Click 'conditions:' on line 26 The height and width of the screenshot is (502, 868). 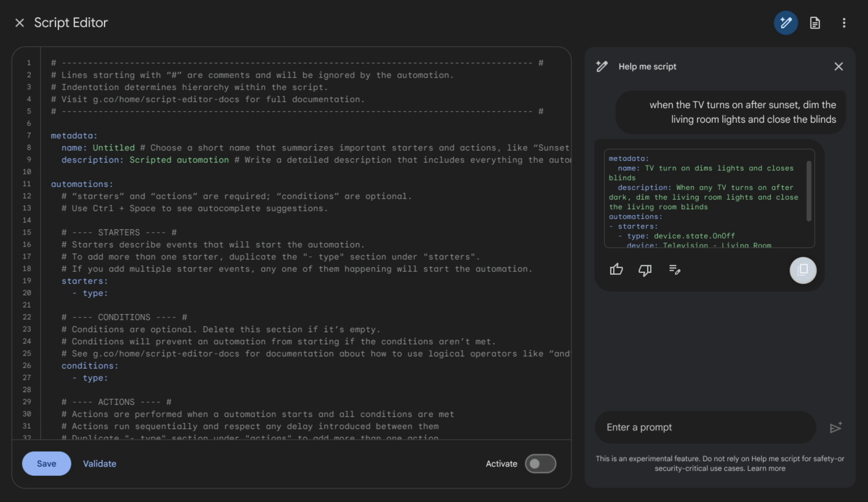pos(90,366)
